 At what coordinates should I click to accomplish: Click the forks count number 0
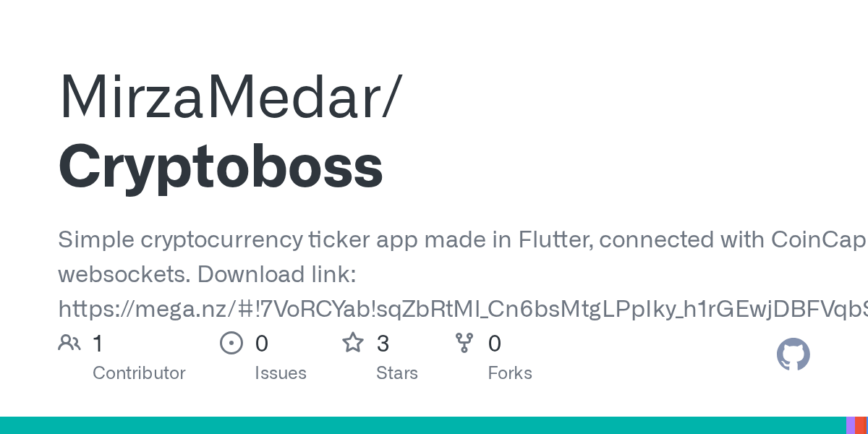pyautogui.click(x=494, y=344)
